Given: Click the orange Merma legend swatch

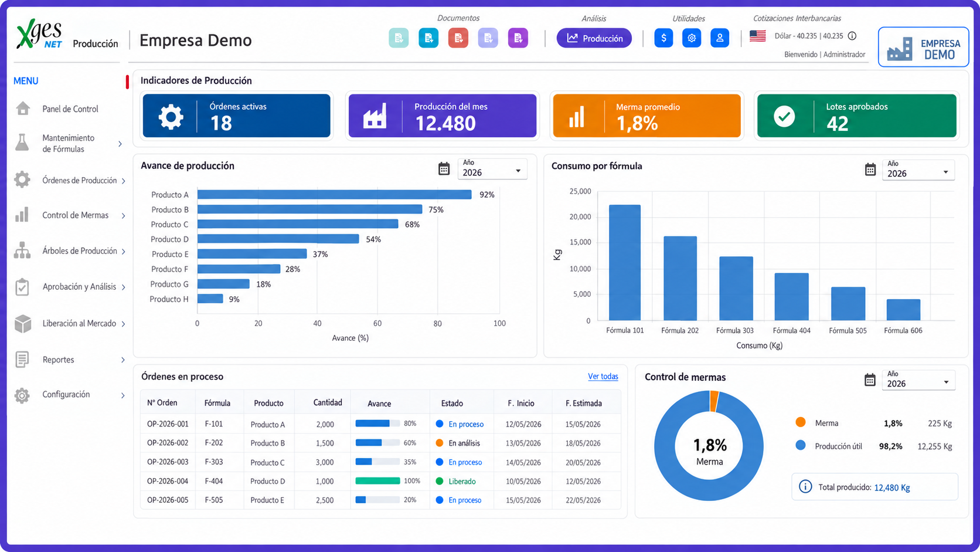Looking at the screenshot, I should coord(801,422).
